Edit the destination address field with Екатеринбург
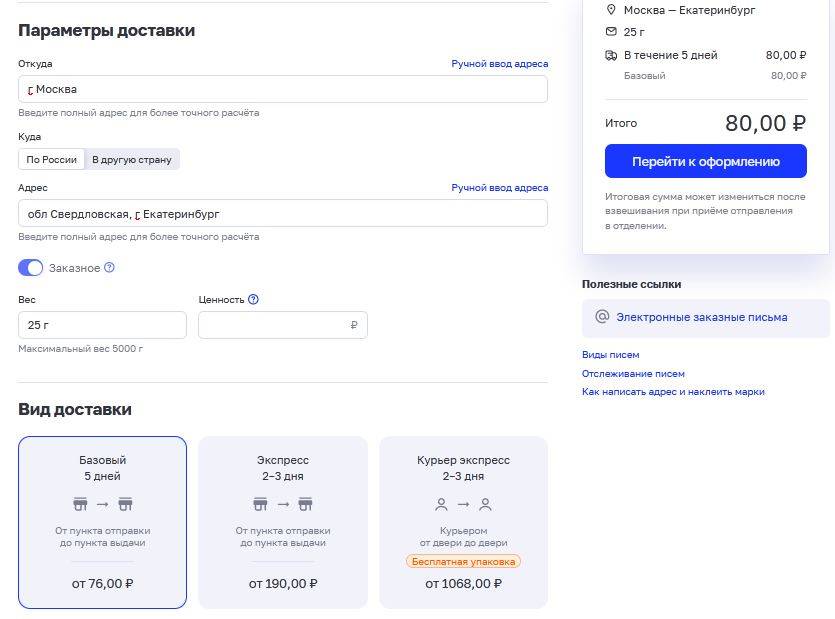Image resolution: width=835 pixels, height=619 pixels. (x=282, y=213)
